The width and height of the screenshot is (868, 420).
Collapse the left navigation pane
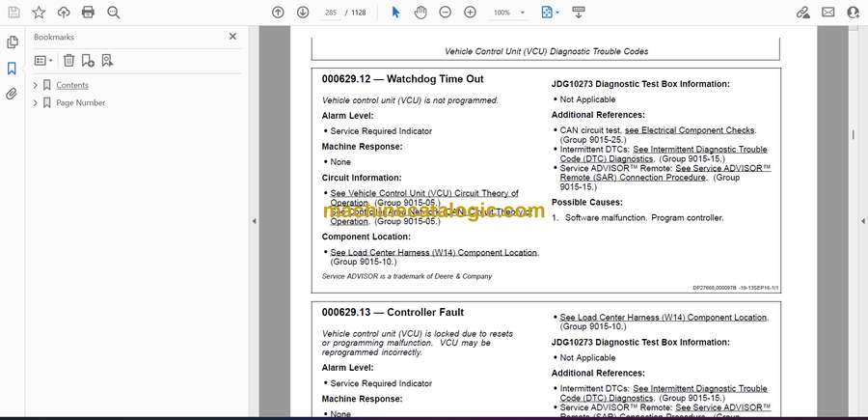click(x=254, y=221)
